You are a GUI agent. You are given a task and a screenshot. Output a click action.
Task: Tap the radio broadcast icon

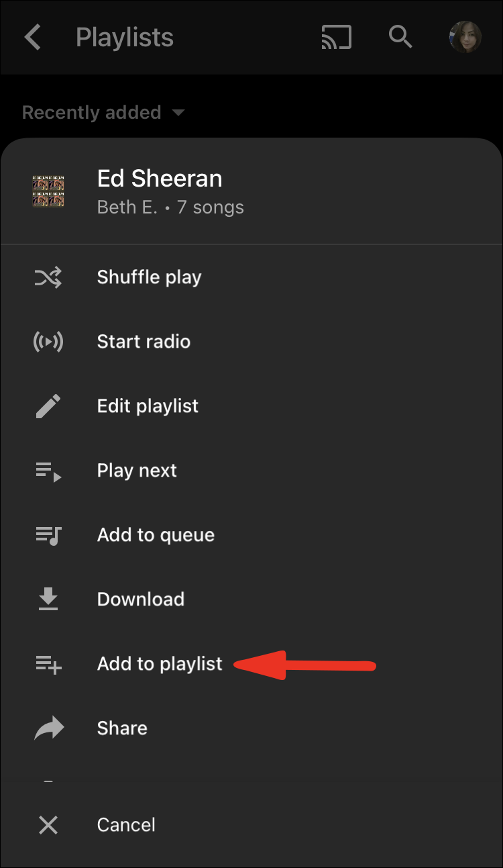[x=48, y=342]
